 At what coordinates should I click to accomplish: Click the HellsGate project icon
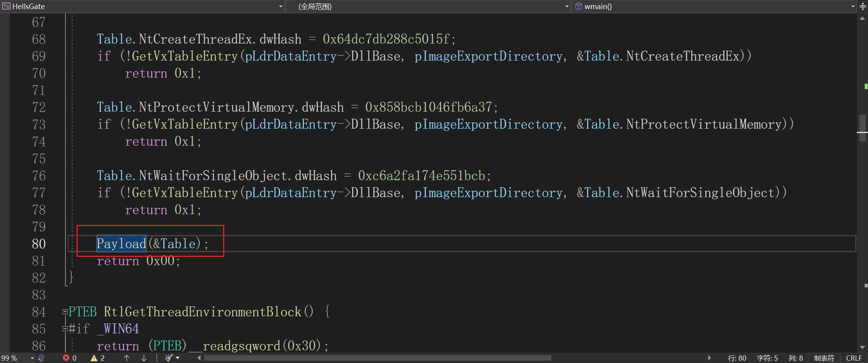pos(6,6)
